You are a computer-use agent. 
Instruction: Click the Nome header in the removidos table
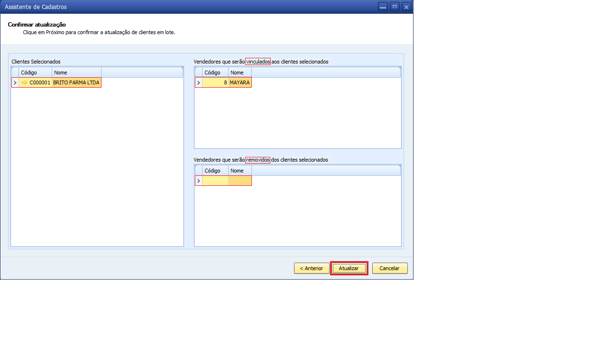pos(240,171)
